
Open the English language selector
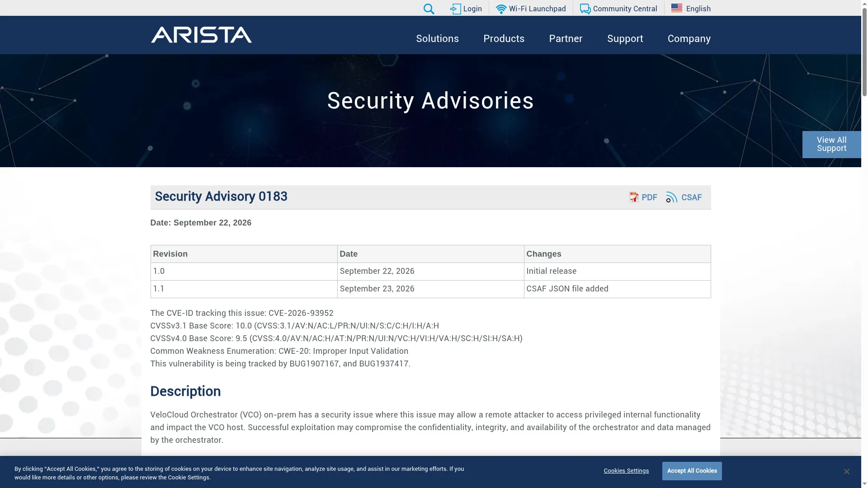[x=698, y=9]
